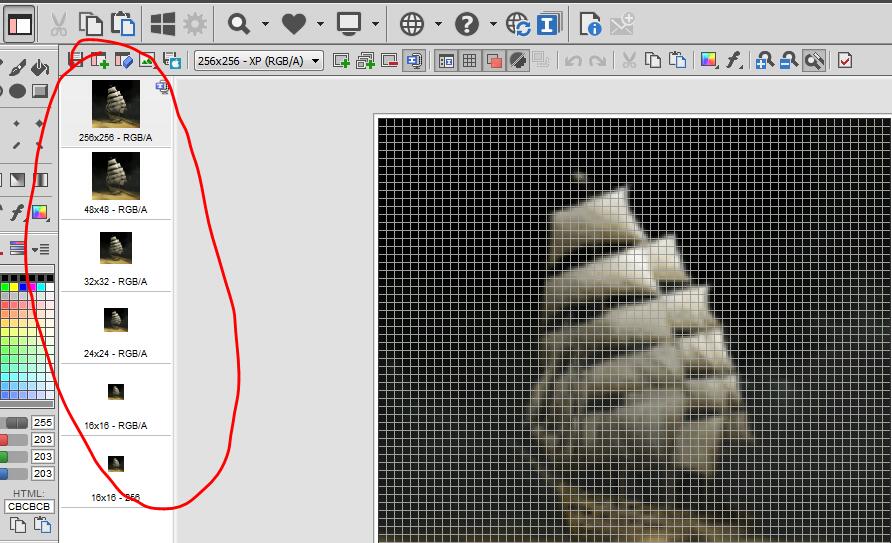892x543 pixels.
Task: Click the new image with green plus icon in the image list toolbar
Action: 100,60
